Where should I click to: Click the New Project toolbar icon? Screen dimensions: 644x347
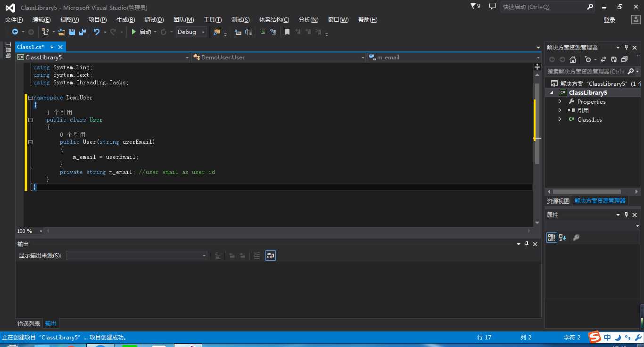[x=46, y=32]
